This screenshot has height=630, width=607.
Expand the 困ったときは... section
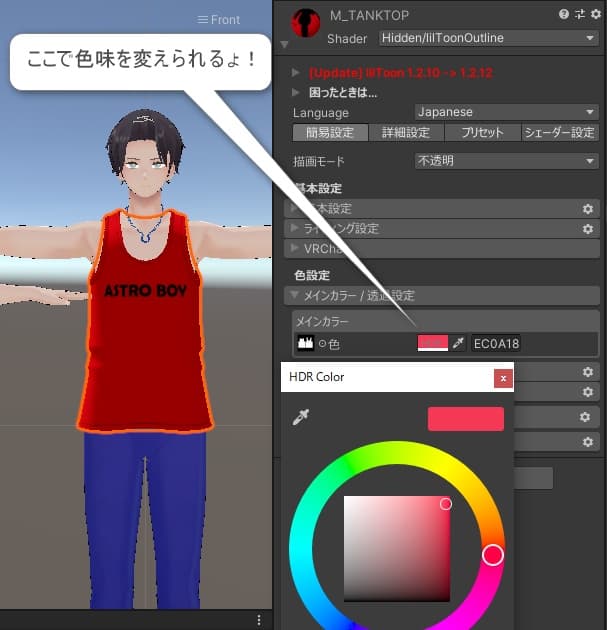(296, 92)
